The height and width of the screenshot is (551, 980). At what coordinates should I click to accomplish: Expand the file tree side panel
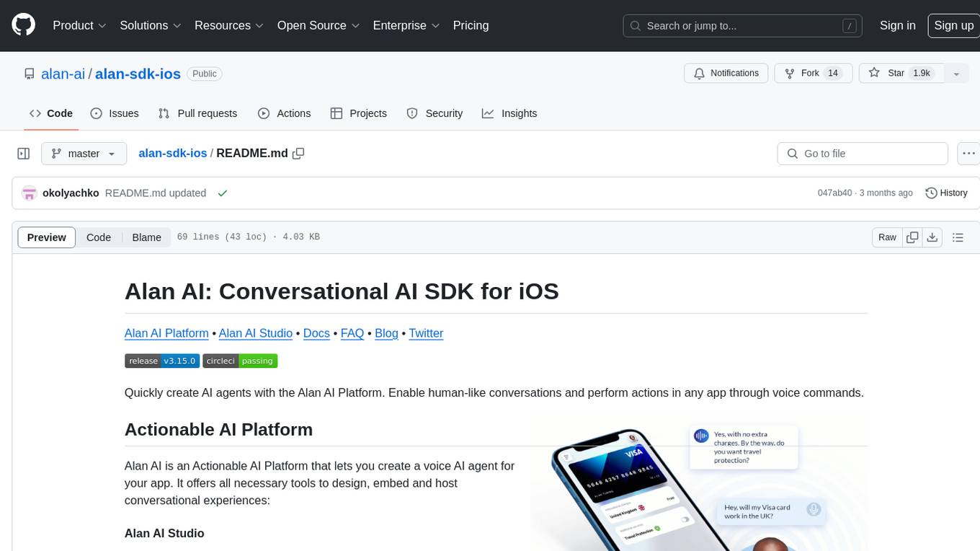(23, 154)
